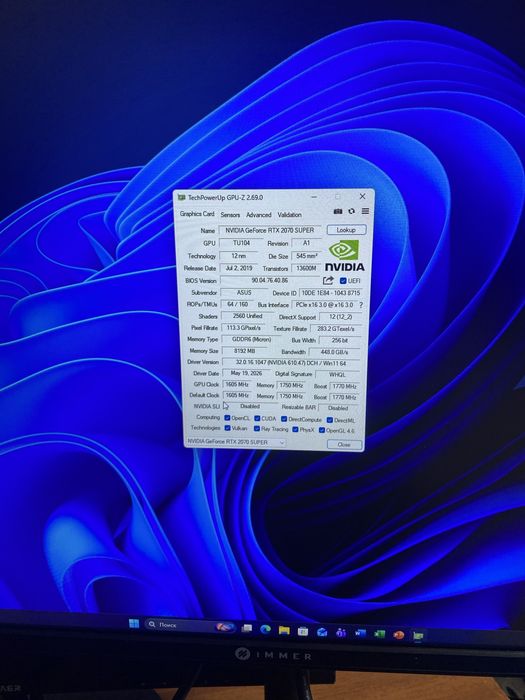Image resolution: width=525 pixels, height=700 pixels.
Task: Click the Device ID field 10DE 1E84
Action: coord(330,293)
